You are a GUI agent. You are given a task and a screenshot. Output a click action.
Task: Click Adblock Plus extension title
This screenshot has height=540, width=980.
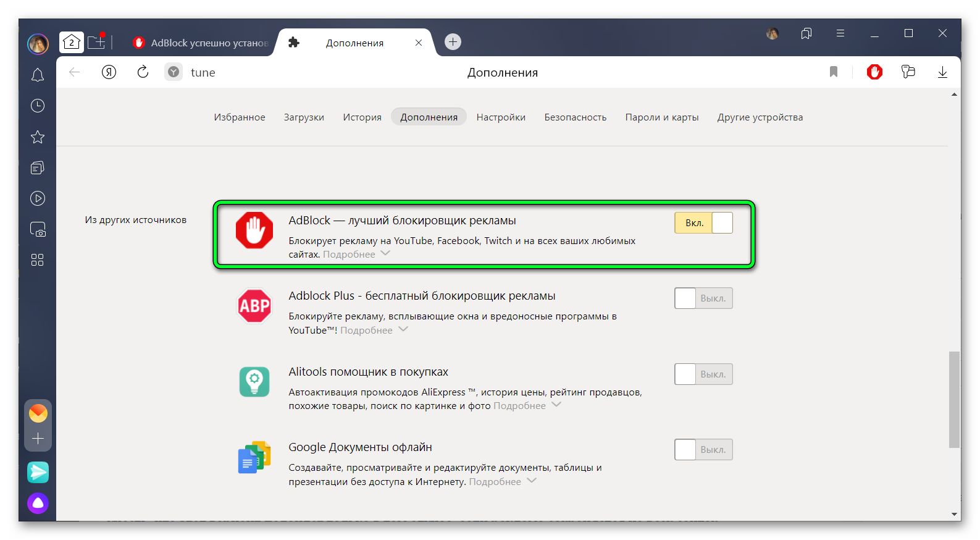click(x=422, y=296)
